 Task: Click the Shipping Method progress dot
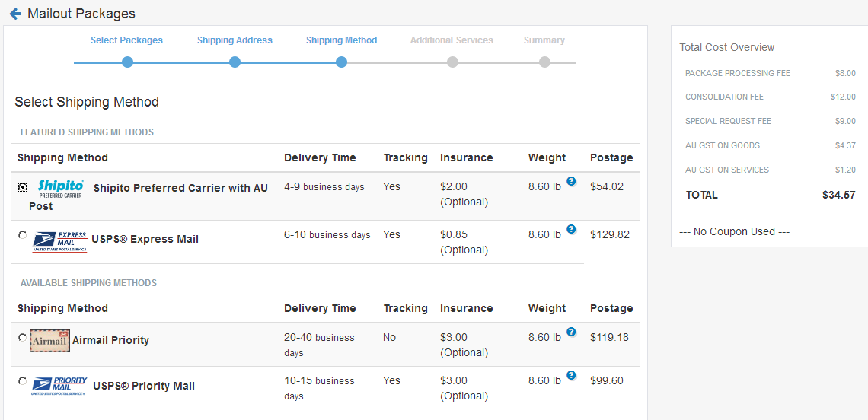coord(342,62)
